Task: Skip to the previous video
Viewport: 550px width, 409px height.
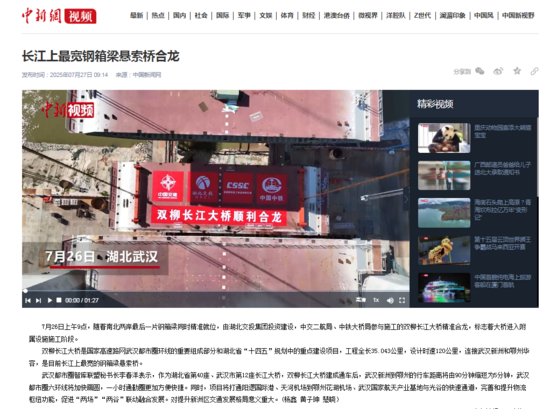Action: click(x=28, y=301)
